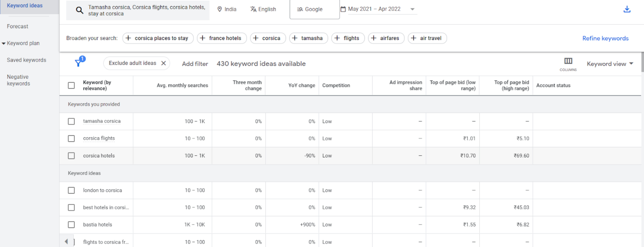The image size is (644, 247).
Task: Add 'france hotels' broaden suggestion
Action: click(x=222, y=38)
